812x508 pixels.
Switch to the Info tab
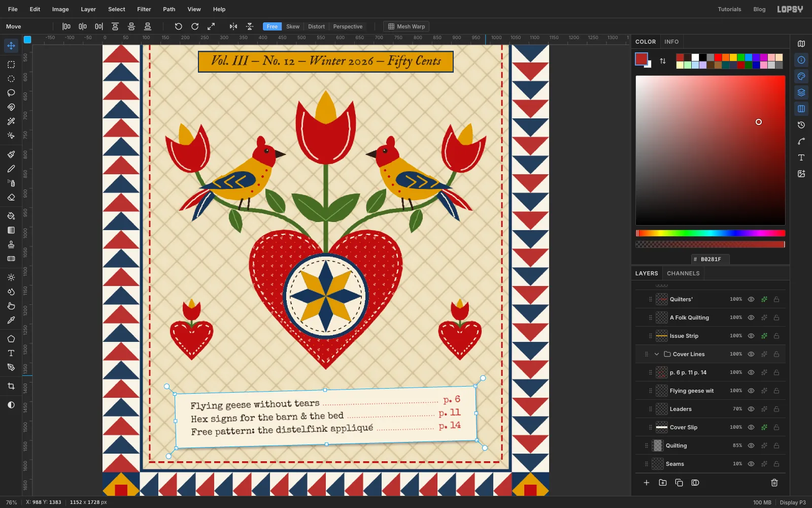click(x=671, y=42)
